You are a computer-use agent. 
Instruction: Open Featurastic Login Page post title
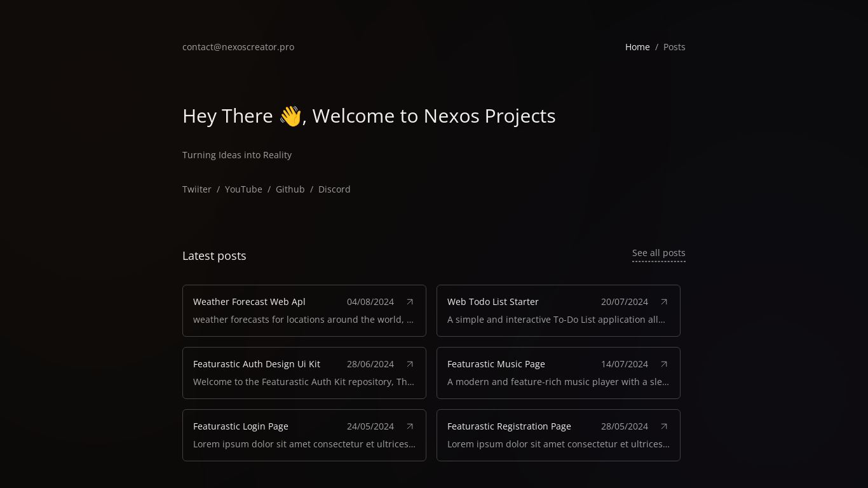coord(241,426)
